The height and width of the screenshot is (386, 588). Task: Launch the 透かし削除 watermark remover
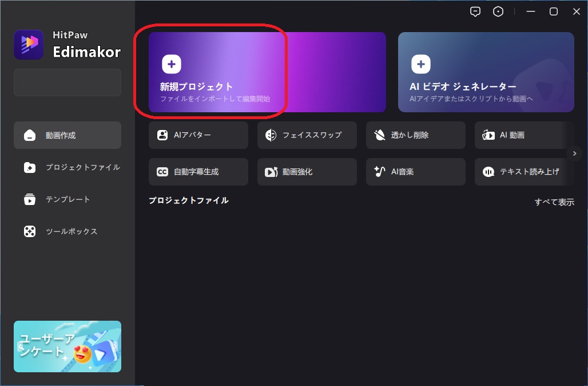[415, 135]
